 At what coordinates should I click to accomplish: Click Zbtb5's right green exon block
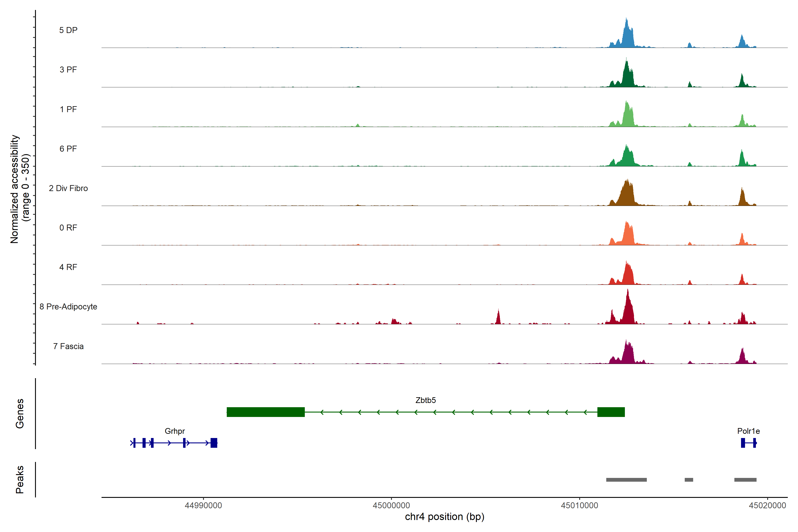point(611,412)
